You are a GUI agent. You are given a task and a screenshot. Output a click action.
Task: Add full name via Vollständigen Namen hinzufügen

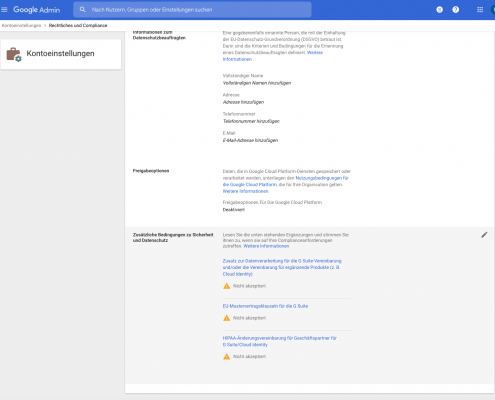click(257, 83)
